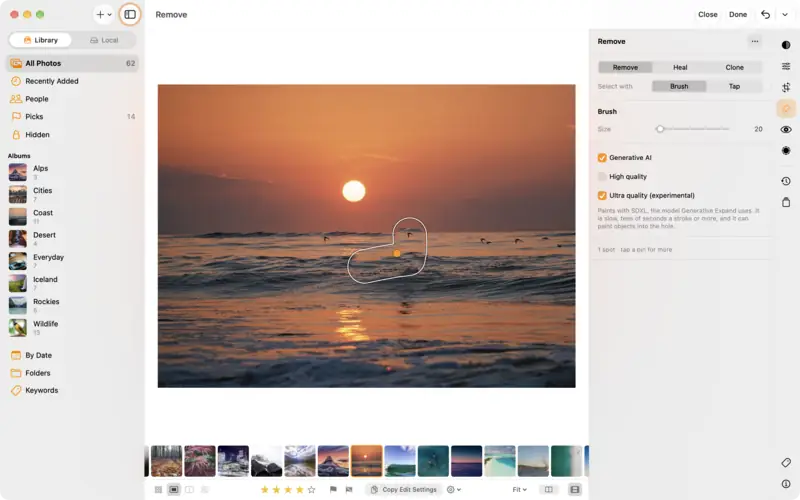
Task: Click the Close button in top bar
Action: pos(708,14)
